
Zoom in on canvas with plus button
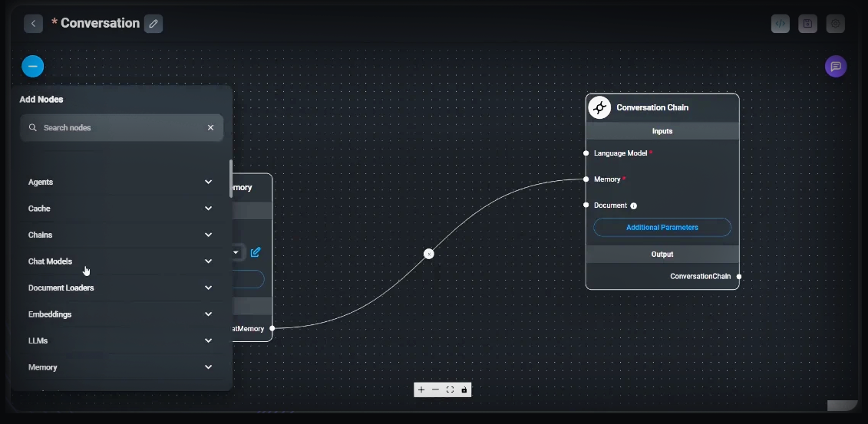pyautogui.click(x=421, y=389)
